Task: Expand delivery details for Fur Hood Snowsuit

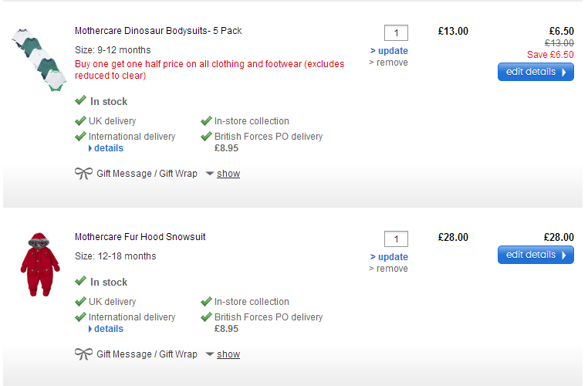Action: (108, 329)
